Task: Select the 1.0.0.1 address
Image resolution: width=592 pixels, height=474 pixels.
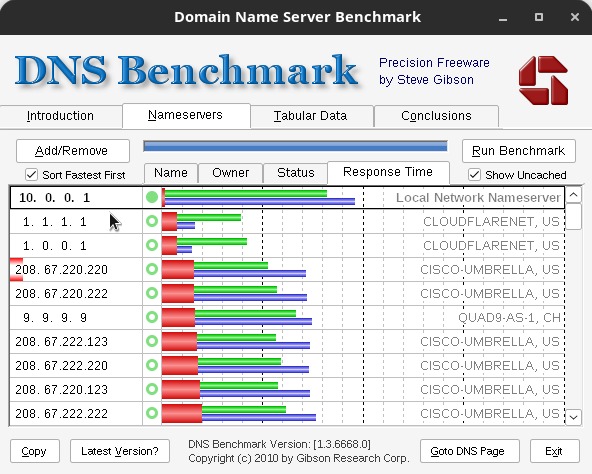Action: [55, 246]
